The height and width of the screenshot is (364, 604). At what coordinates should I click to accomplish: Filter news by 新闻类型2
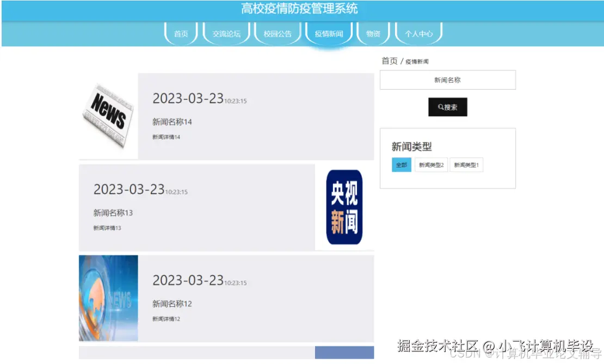[431, 164]
